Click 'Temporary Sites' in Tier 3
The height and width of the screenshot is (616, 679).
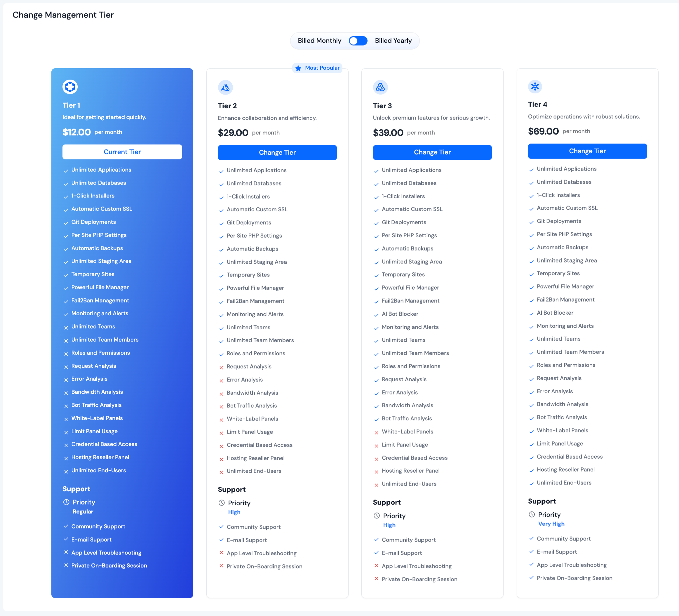tap(403, 275)
